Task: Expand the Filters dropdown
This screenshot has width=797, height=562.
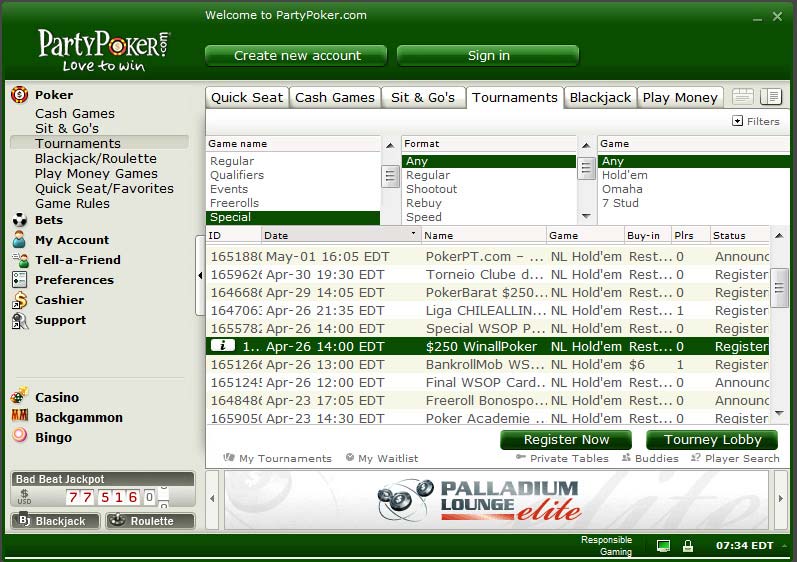Action: pos(756,121)
